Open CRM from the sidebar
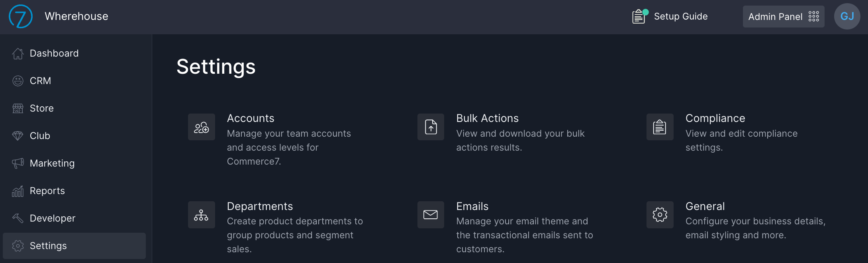 click(x=40, y=81)
